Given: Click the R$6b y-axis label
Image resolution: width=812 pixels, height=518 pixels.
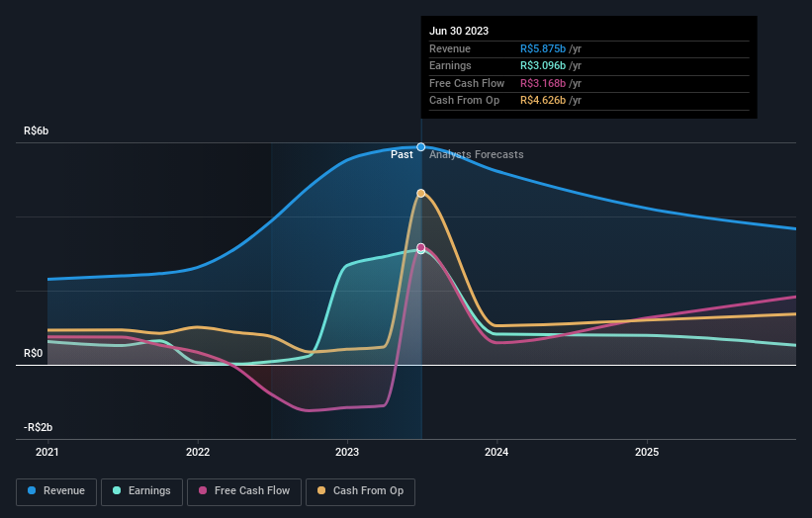Looking at the screenshot, I should coord(37,130).
